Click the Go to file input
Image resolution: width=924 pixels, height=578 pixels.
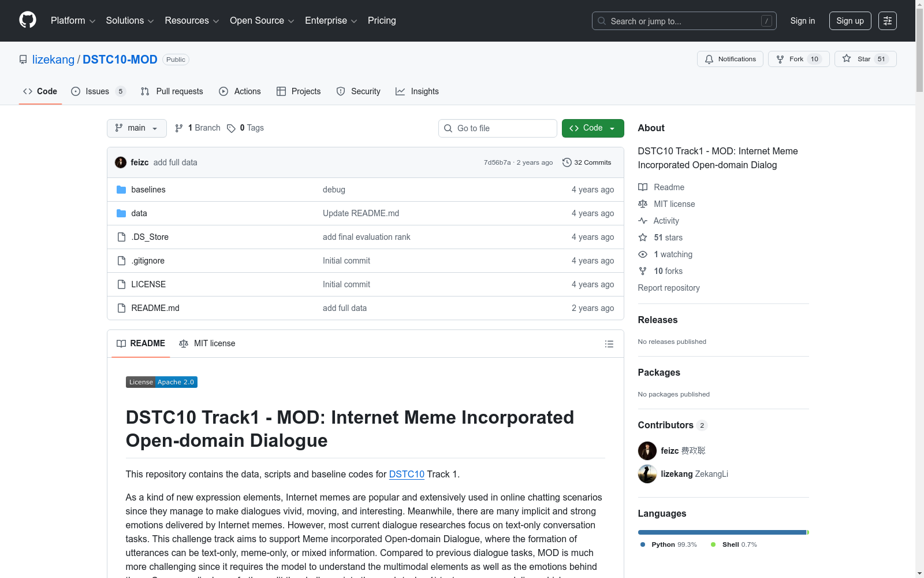tap(498, 128)
